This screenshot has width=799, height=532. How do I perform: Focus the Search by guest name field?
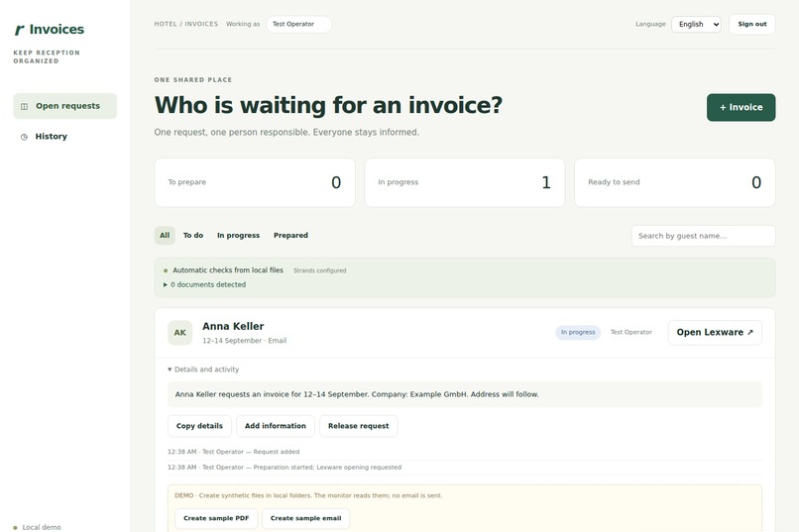pyautogui.click(x=703, y=236)
